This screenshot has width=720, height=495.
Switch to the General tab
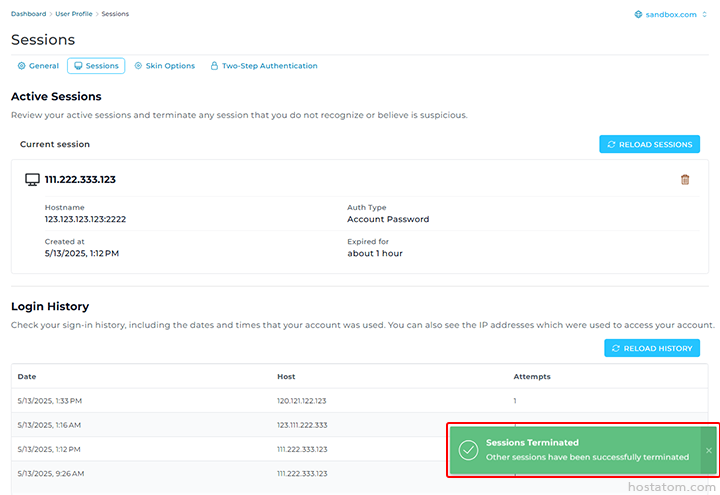coord(38,66)
